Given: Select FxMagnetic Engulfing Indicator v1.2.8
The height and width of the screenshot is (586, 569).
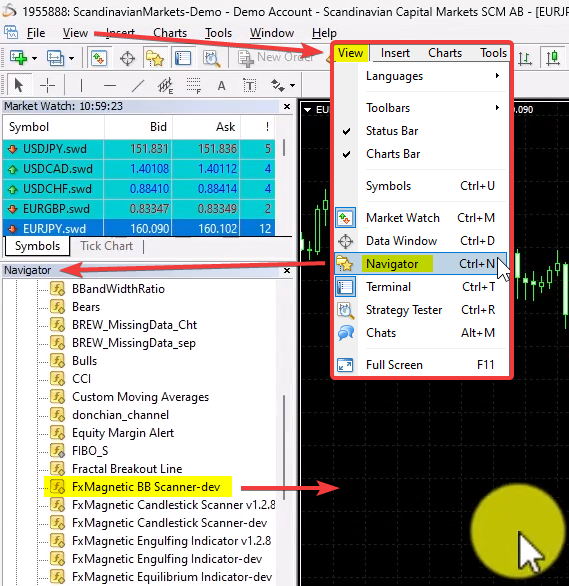Looking at the screenshot, I should [x=171, y=541].
